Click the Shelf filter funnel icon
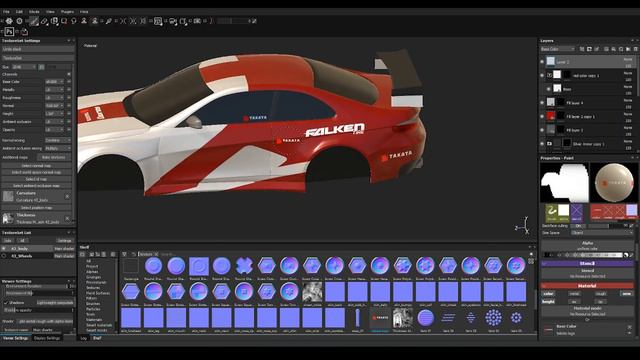 coord(124,254)
